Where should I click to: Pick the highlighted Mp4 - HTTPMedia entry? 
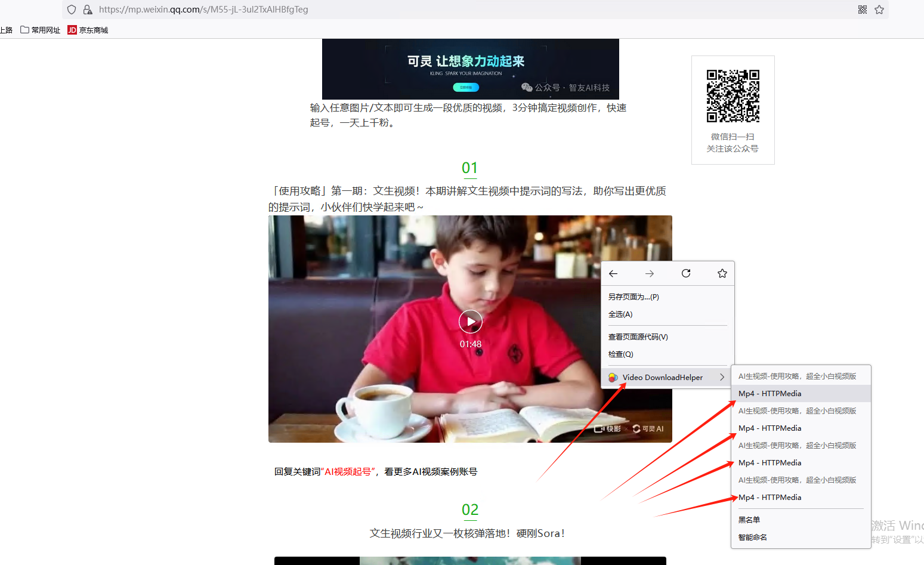click(801, 393)
